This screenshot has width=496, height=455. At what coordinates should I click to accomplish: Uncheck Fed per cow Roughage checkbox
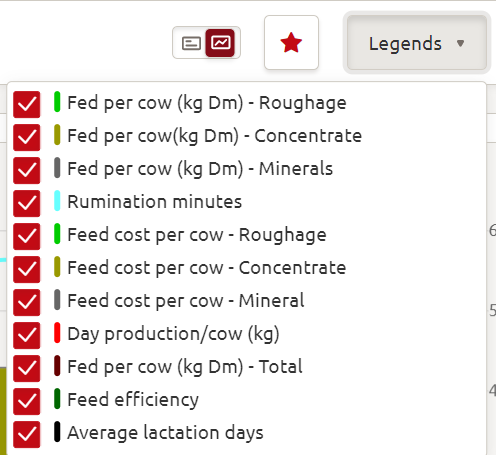click(27, 104)
